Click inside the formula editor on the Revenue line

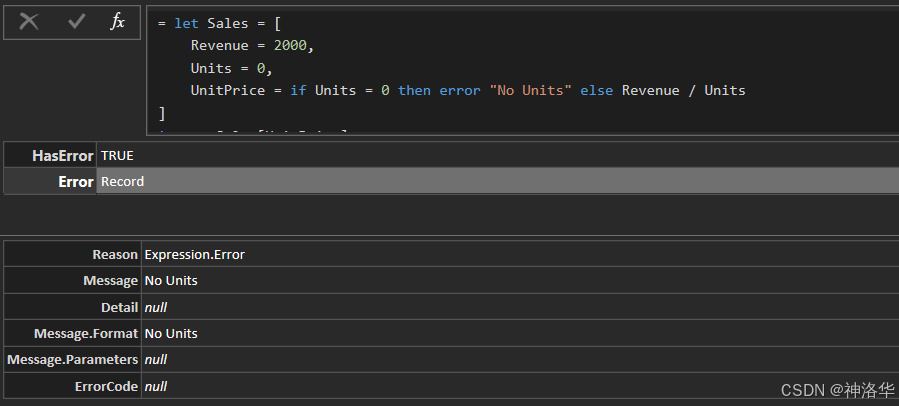pos(252,45)
